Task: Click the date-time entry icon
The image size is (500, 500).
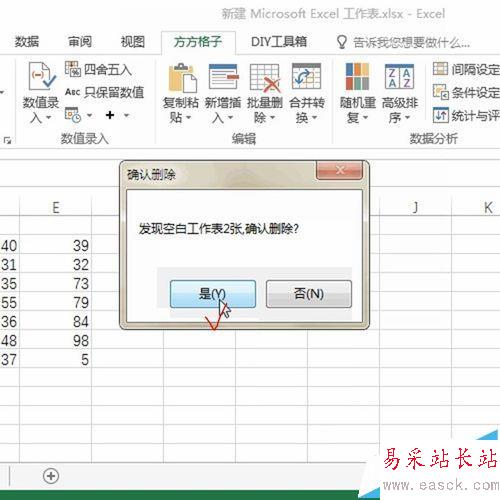Action: click(73, 115)
